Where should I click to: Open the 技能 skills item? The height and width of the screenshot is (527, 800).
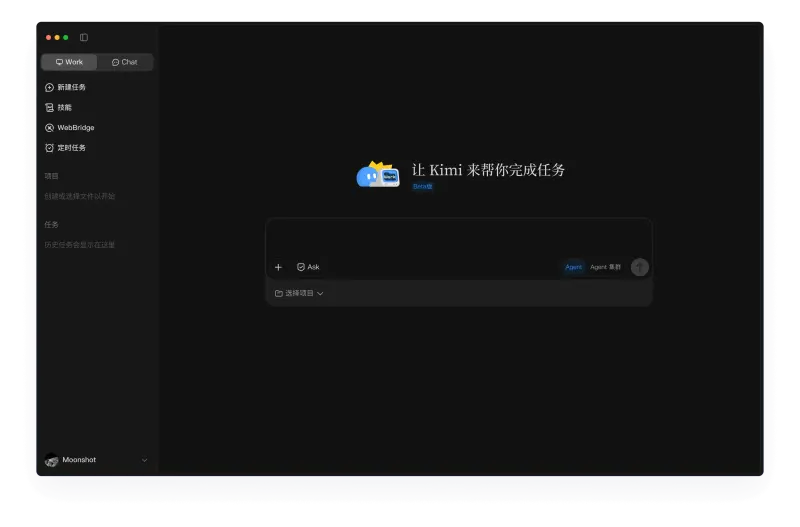point(58,108)
